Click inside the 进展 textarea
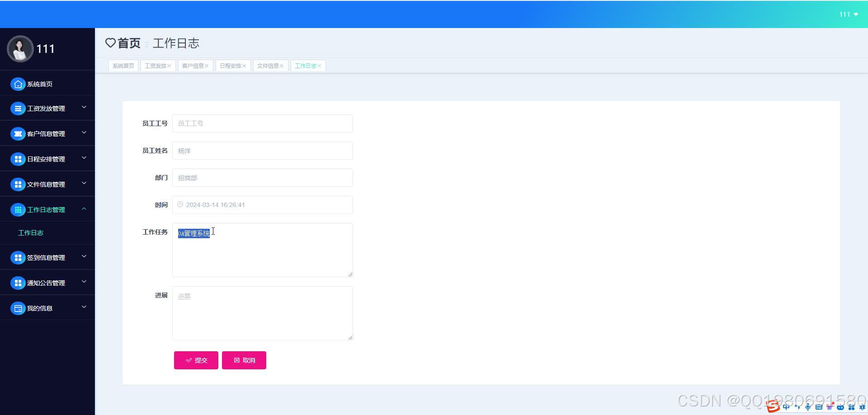The image size is (868, 415). tap(262, 313)
